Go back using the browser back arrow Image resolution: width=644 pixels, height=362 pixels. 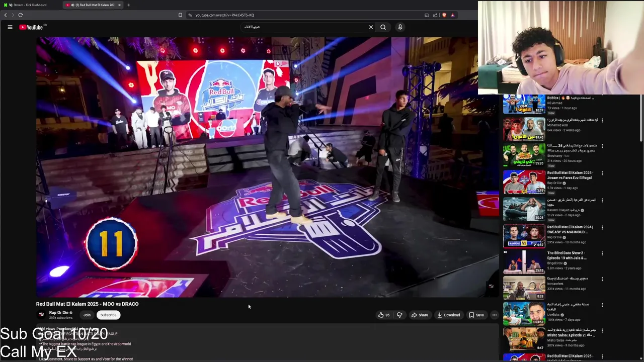[x=6, y=15]
